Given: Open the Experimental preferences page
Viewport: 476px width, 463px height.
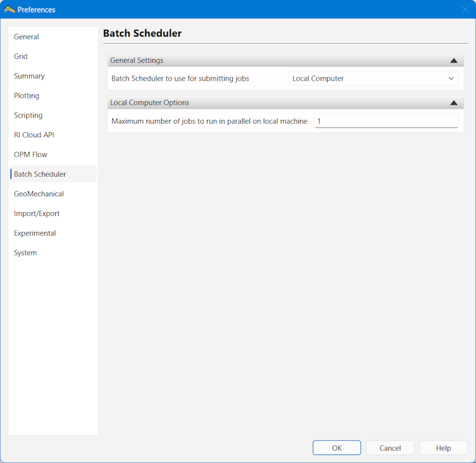Looking at the screenshot, I should [x=53, y=233].
